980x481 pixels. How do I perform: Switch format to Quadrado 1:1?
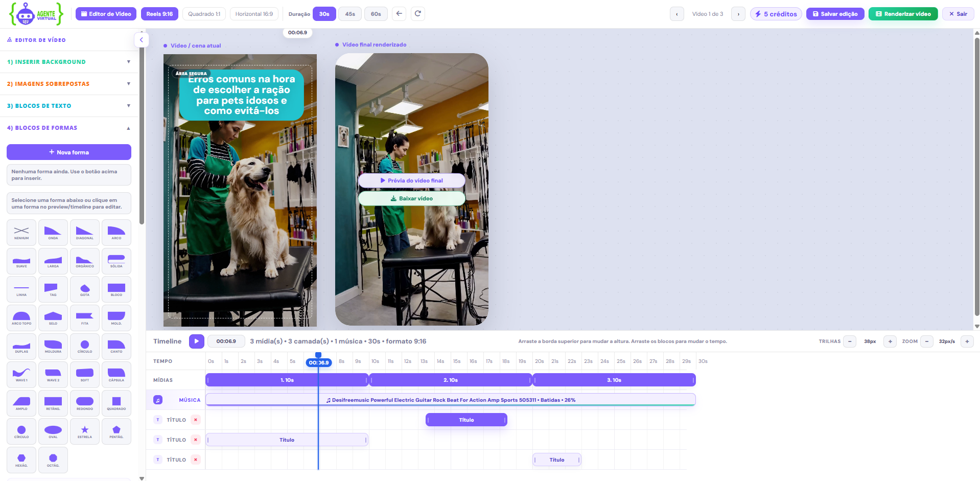point(204,14)
